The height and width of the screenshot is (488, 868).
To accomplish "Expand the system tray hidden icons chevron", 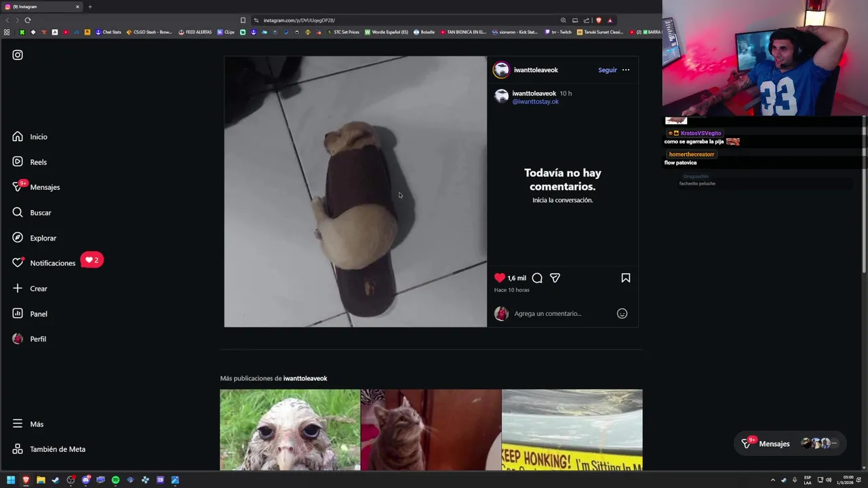I will pos(772,480).
